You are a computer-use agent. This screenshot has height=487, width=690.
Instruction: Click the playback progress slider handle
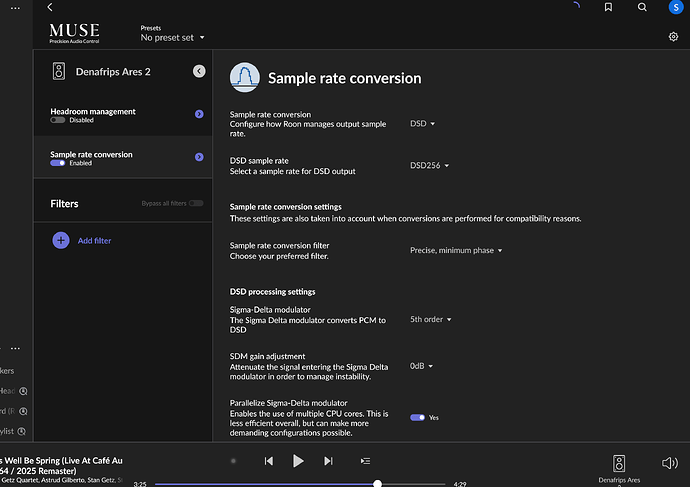[x=377, y=483]
